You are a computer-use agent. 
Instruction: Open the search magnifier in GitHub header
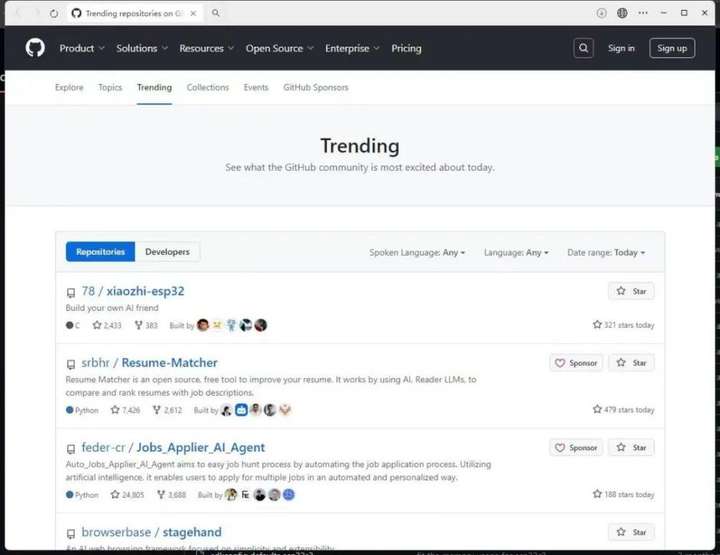pos(583,48)
